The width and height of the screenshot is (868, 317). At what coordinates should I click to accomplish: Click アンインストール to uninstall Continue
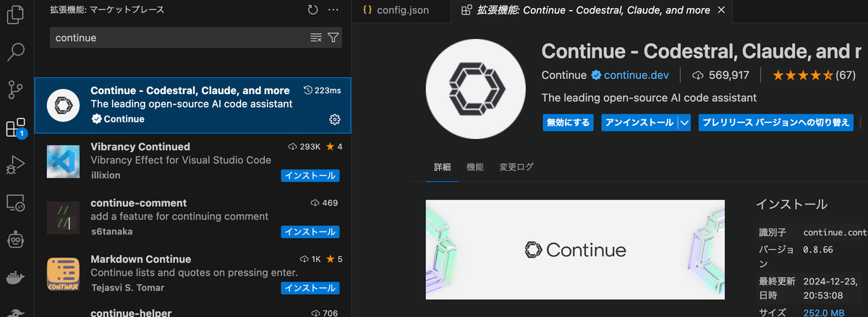(639, 122)
